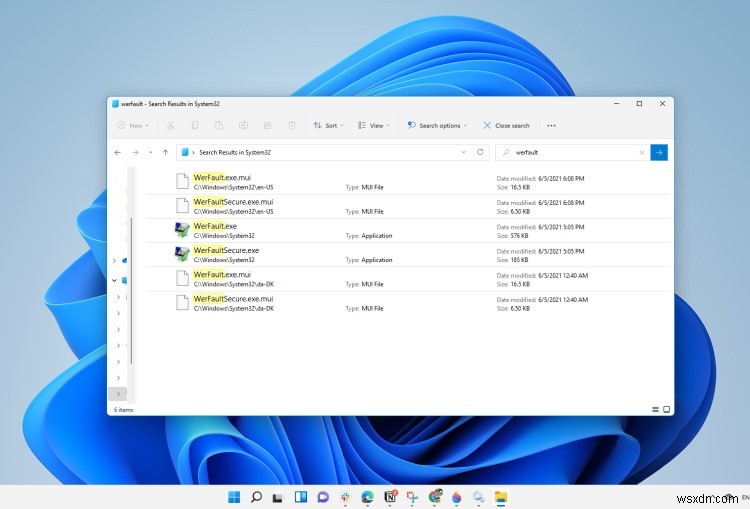Click the WerFault.exe application icon
This screenshot has width=750, height=509.
click(182, 230)
